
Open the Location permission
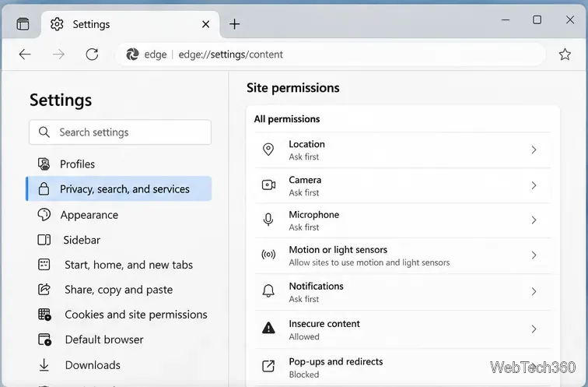tap(402, 150)
